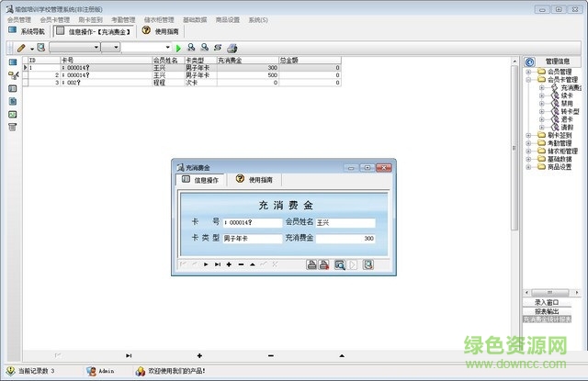Click the S-shaped refresh toolbar icon

coord(218,48)
